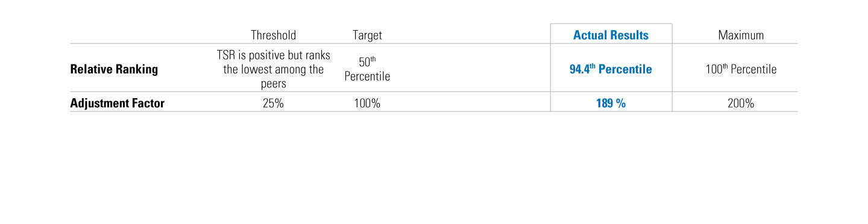This screenshot has width=868, height=224.
Task: Click the 94.4th Percentile result
Action: tap(611, 69)
